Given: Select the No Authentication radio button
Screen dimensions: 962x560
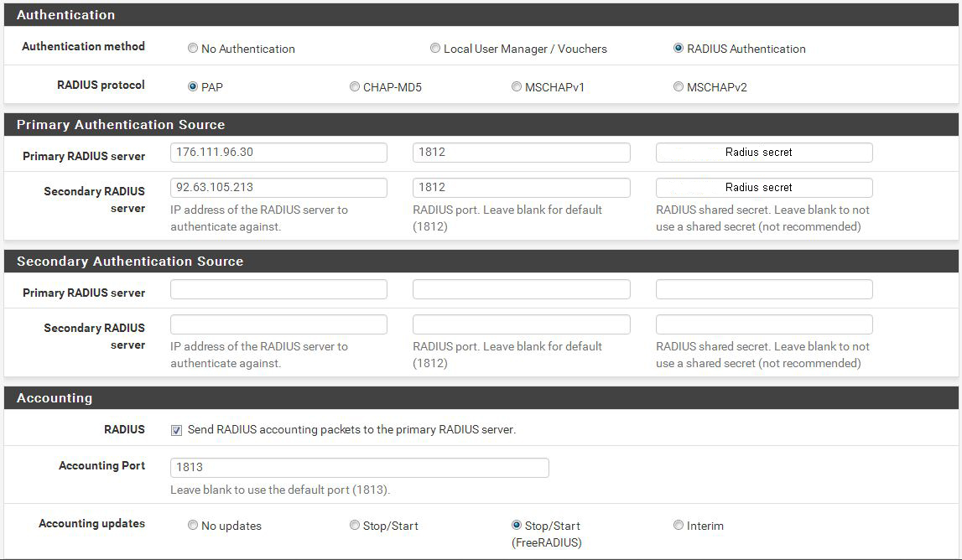Looking at the screenshot, I should (x=193, y=49).
